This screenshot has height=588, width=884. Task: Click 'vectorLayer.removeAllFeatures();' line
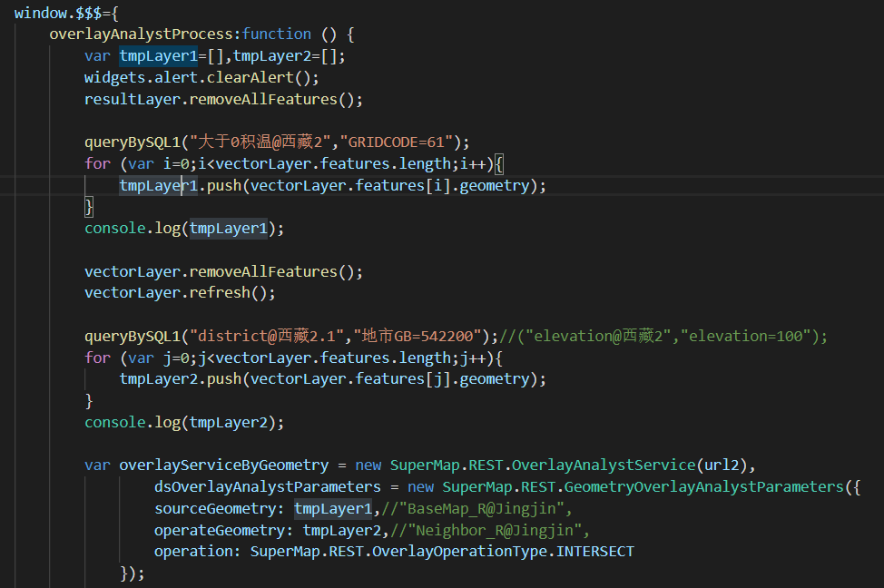pos(223,271)
